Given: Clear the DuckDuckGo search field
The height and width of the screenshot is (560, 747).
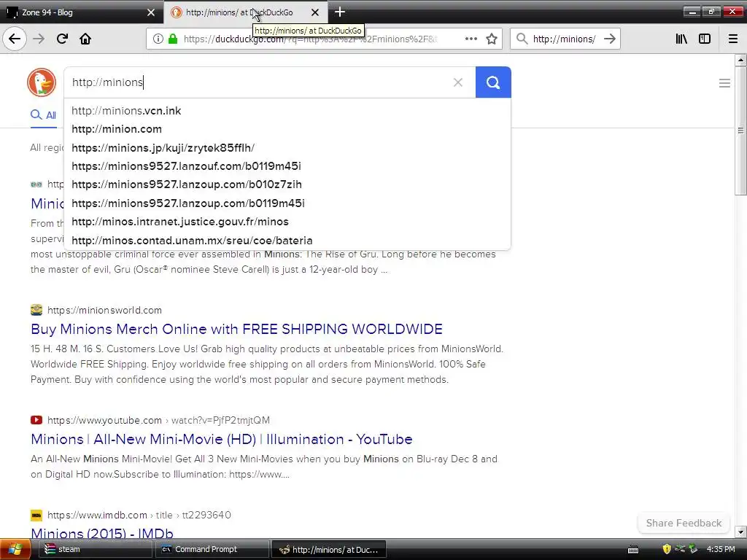Looking at the screenshot, I should [x=458, y=82].
